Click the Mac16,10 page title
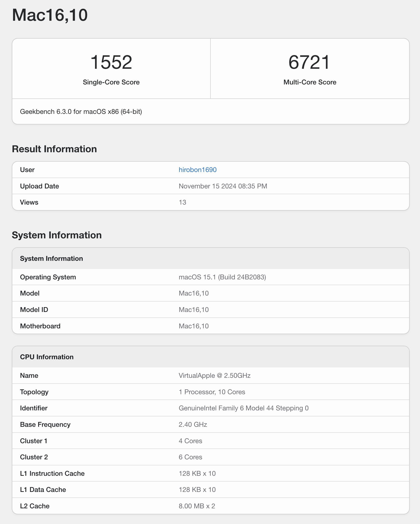Image resolution: width=420 pixels, height=524 pixels. [x=50, y=15]
